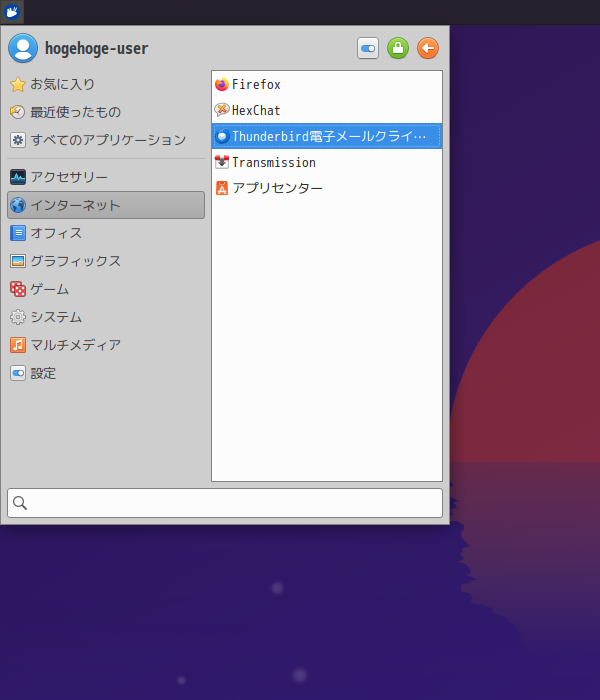Focus the application search field

click(225, 503)
